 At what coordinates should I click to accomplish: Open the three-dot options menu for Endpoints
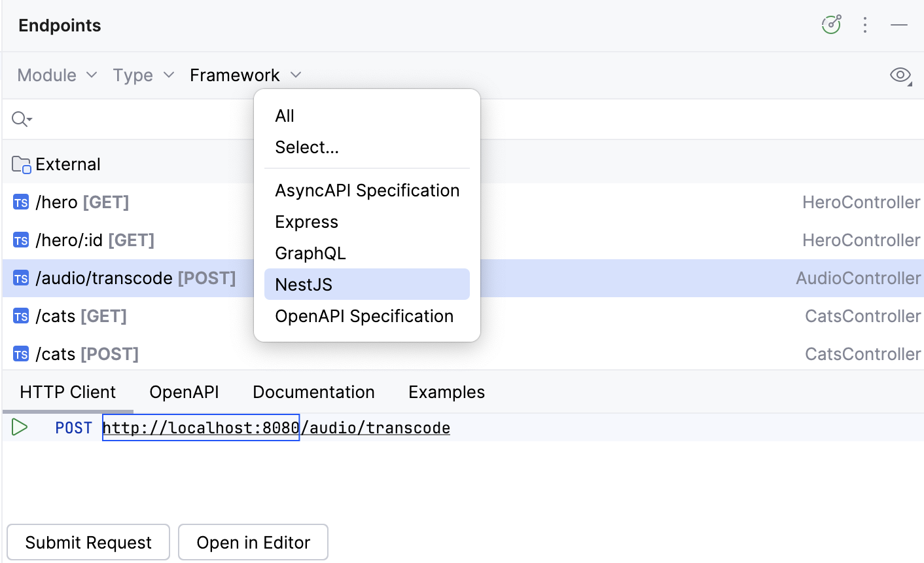tap(865, 24)
